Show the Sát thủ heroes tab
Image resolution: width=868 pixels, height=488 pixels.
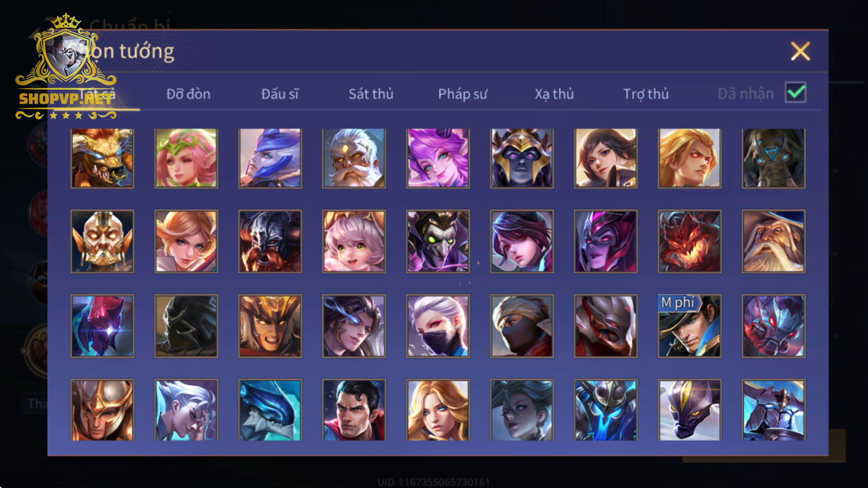coord(371,94)
